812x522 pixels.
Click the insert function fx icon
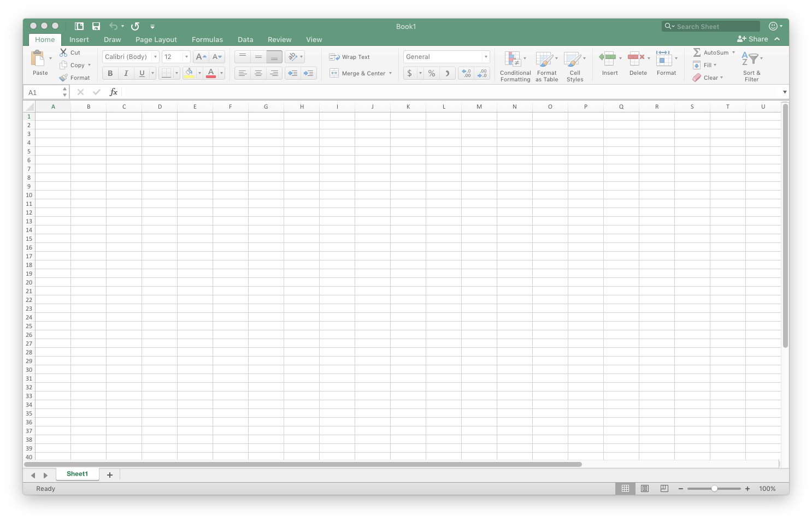[x=113, y=92]
